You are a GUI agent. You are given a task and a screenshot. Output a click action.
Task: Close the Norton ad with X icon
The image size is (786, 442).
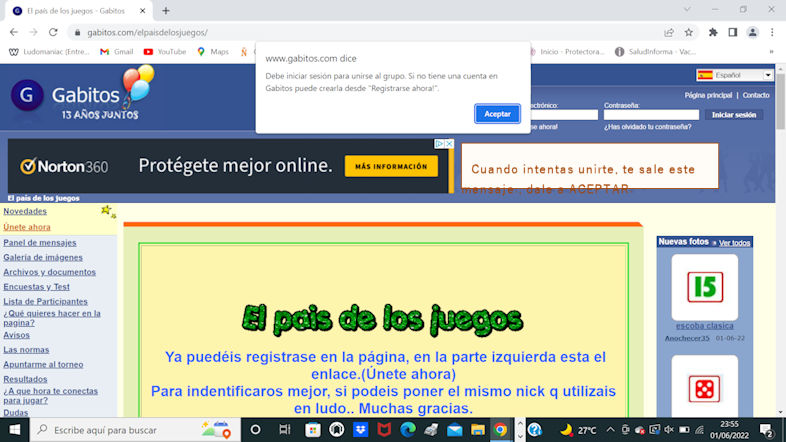point(449,144)
